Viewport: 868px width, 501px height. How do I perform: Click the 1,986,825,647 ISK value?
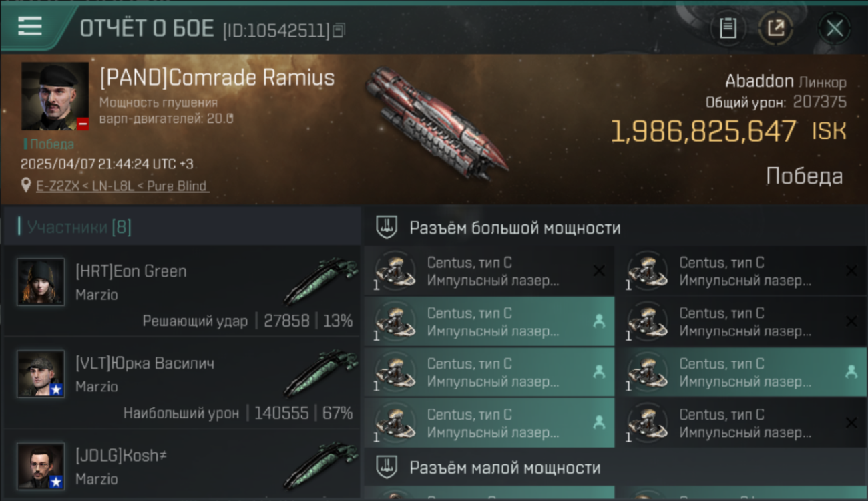(x=728, y=132)
